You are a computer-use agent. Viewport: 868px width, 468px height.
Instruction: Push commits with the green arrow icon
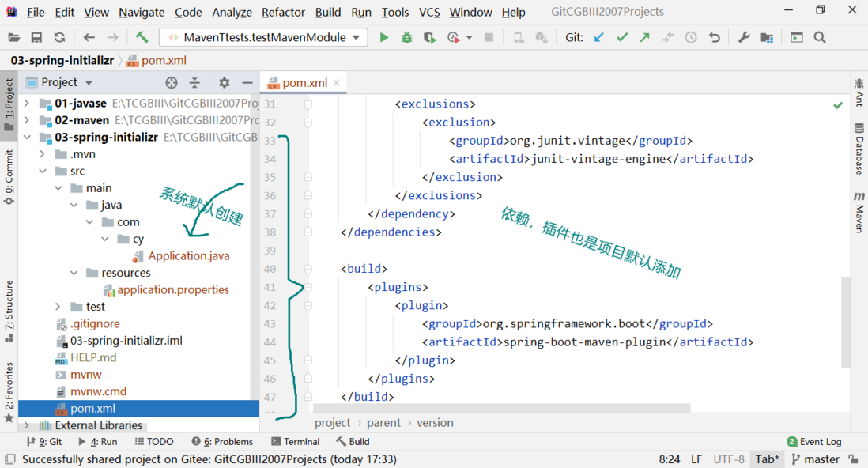pyautogui.click(x=645, y=38)
